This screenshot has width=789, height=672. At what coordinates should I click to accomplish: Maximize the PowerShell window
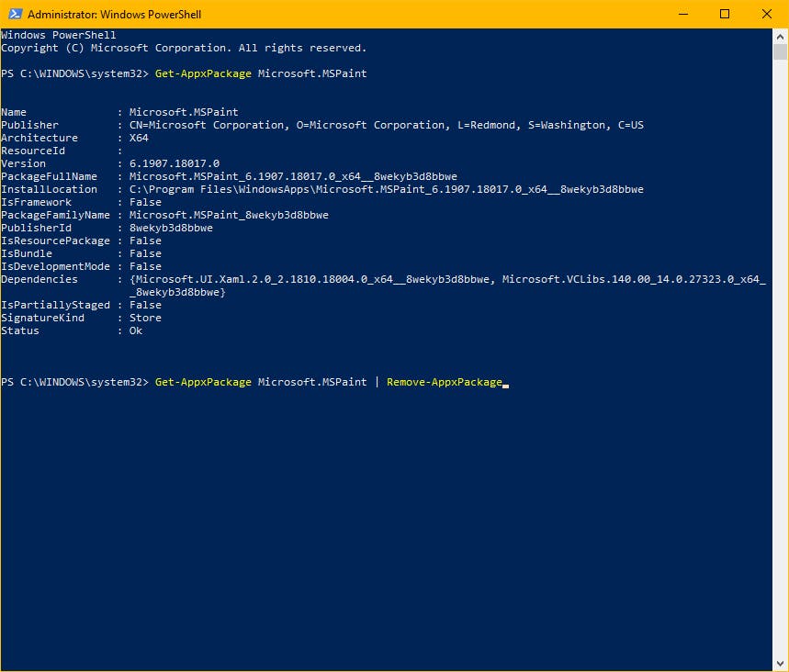click(725, 14)
